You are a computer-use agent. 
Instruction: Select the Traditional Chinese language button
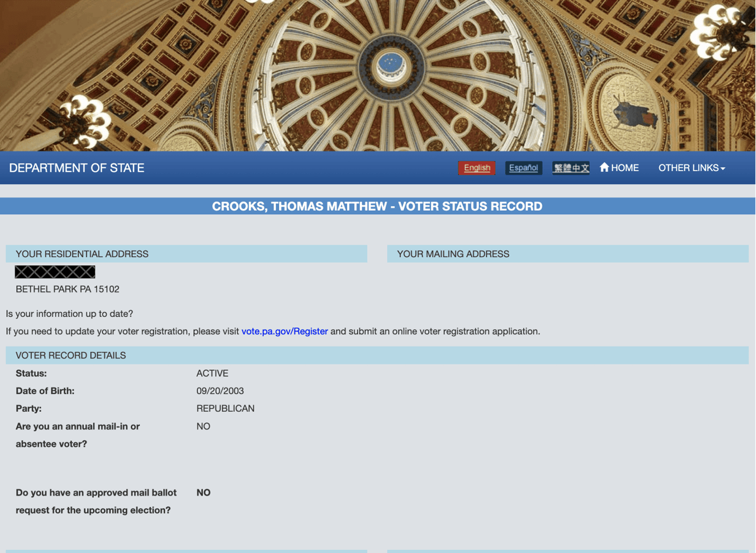[570, 168]
